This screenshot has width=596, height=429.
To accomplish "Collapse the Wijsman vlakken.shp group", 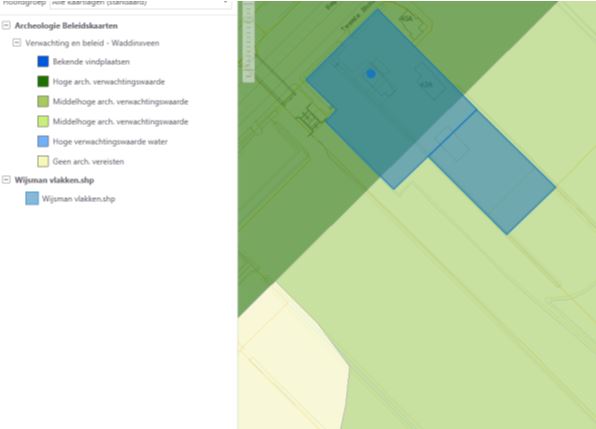I will click(6, 180).
